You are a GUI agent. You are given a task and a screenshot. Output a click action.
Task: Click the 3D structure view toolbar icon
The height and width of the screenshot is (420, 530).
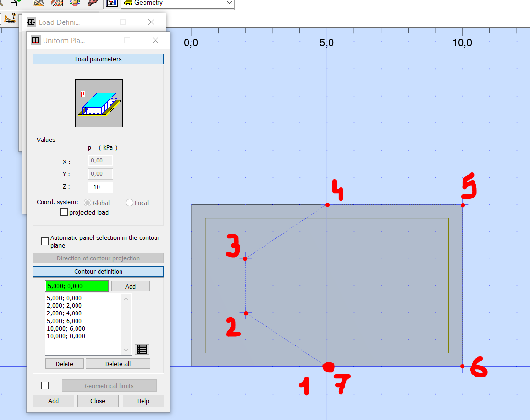point(75,3)
